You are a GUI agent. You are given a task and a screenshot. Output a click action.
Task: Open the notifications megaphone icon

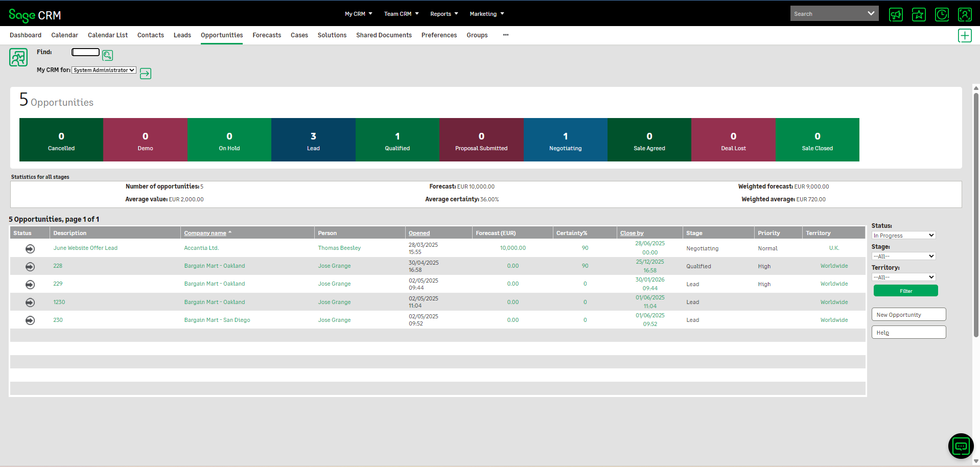896,14
